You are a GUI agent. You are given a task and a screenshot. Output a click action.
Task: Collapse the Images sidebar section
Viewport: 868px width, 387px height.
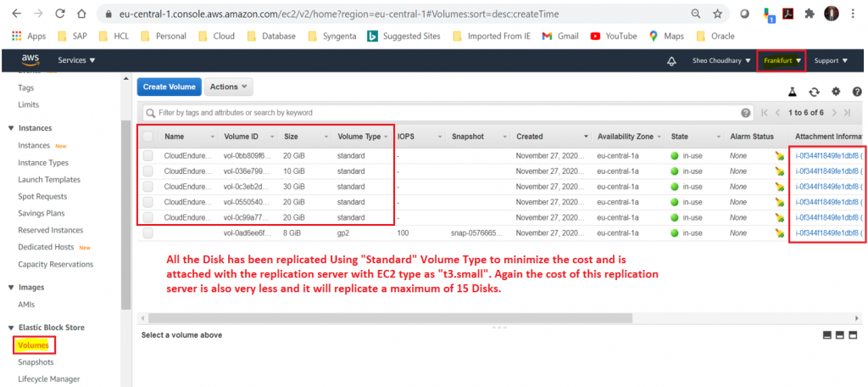tap(11, 287)
